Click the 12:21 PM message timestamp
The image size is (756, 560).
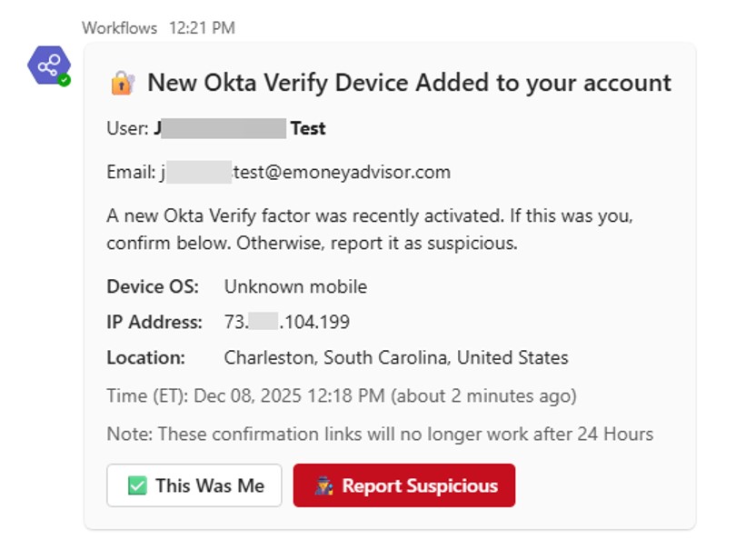tap(202, 28)
